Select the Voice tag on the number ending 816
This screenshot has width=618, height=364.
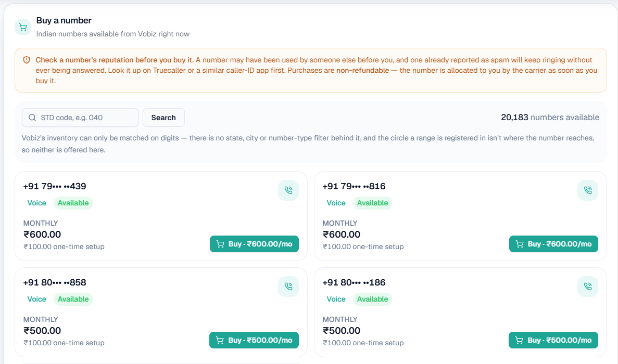(x=336, y=203)
